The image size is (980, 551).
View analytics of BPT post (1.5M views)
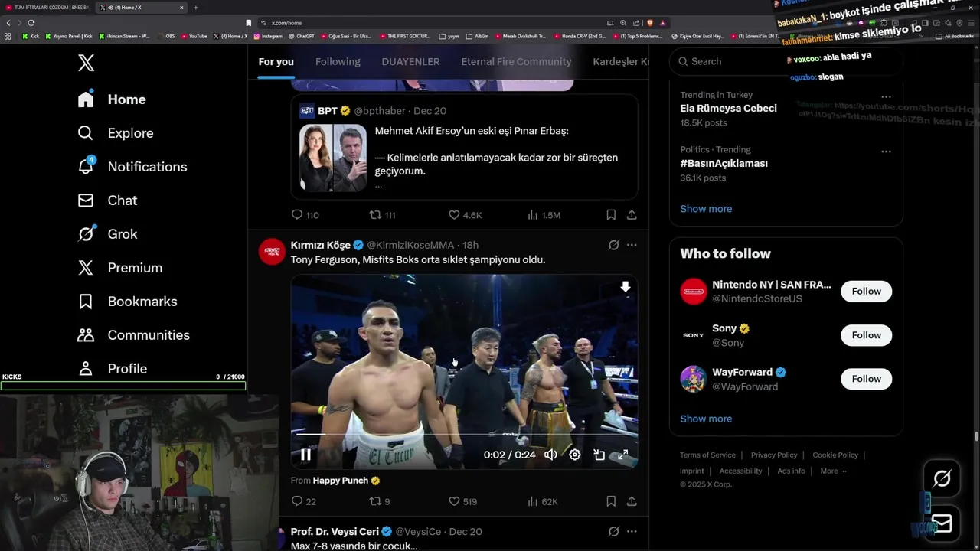544,215
